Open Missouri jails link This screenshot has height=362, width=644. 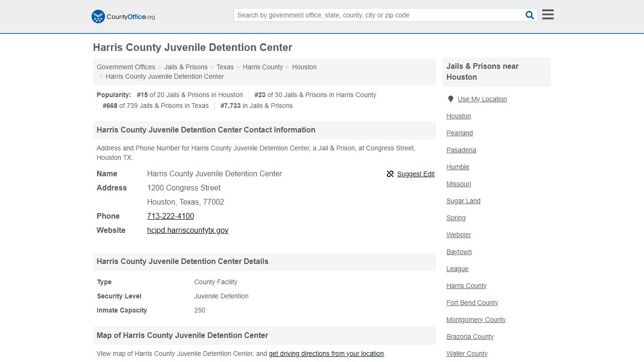pyautogui.click(x=459, y=184)
